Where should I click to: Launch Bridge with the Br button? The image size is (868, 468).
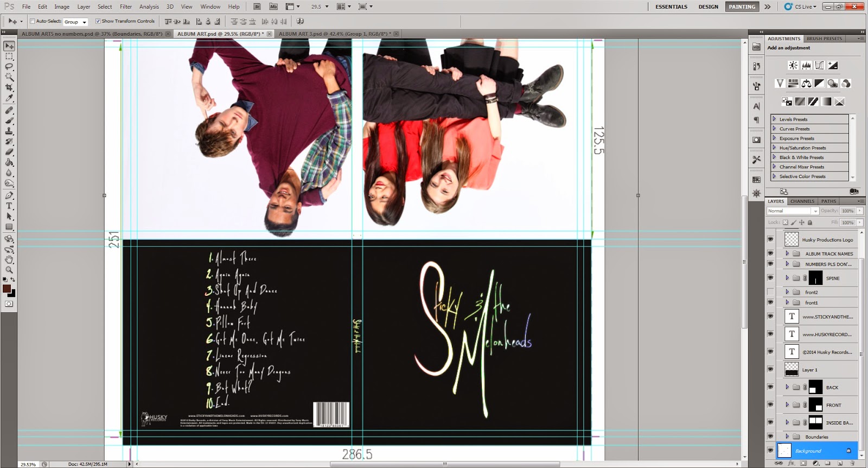point(258,7)
